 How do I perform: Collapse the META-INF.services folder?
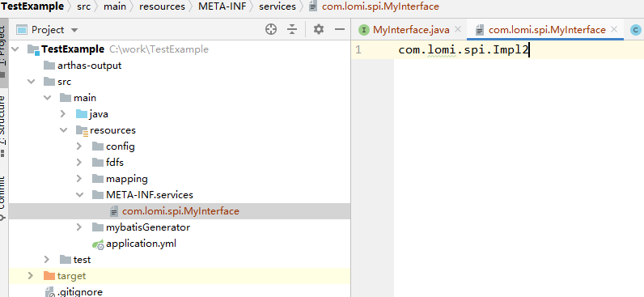[79, 195]
